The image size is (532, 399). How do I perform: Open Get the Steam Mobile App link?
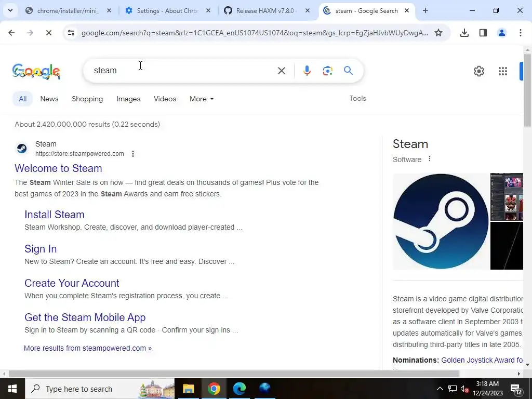[x=85, y=317]
